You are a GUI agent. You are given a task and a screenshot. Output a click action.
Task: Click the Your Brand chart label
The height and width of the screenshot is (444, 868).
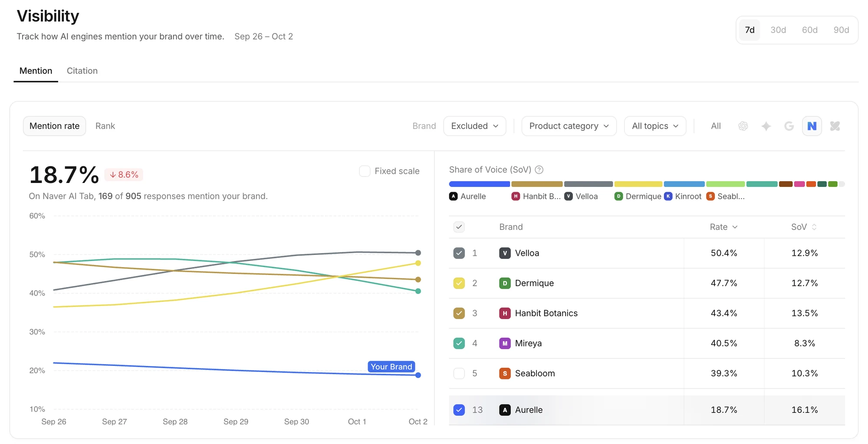pos(391,367)
